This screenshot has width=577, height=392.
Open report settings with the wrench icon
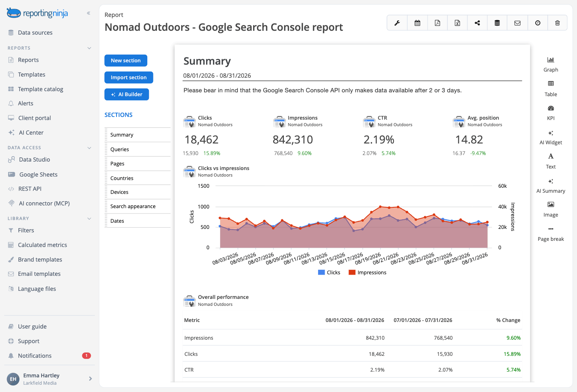click(x=397, y=23)
